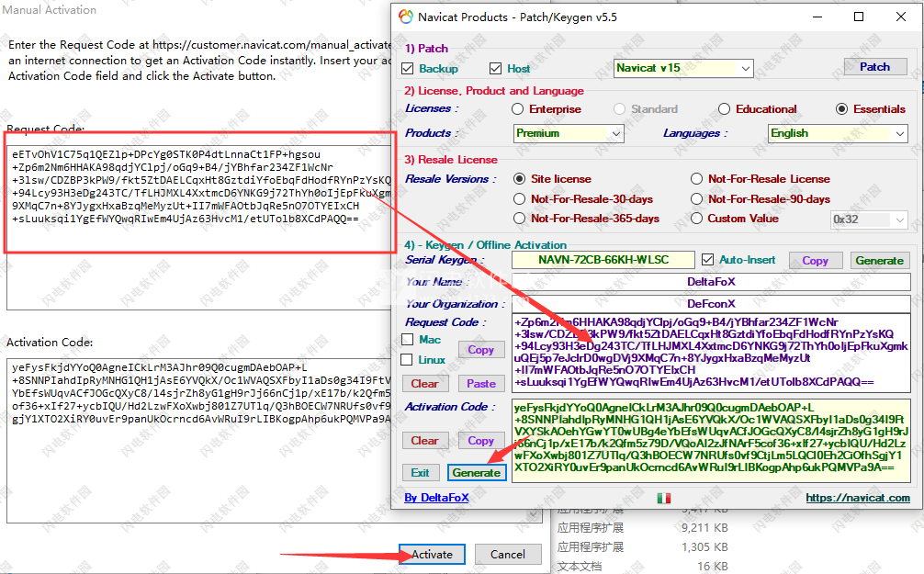The image size is (924, 574).
Task: Select the Essentials license radio button
Action: tap(842, 109)
